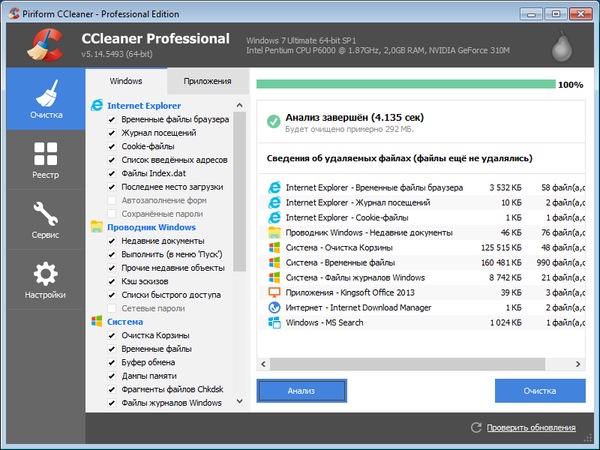Viewport: 600px width, 450px height.
Task: Collapse the Internet Explorer category header
Action: [143, 104]
